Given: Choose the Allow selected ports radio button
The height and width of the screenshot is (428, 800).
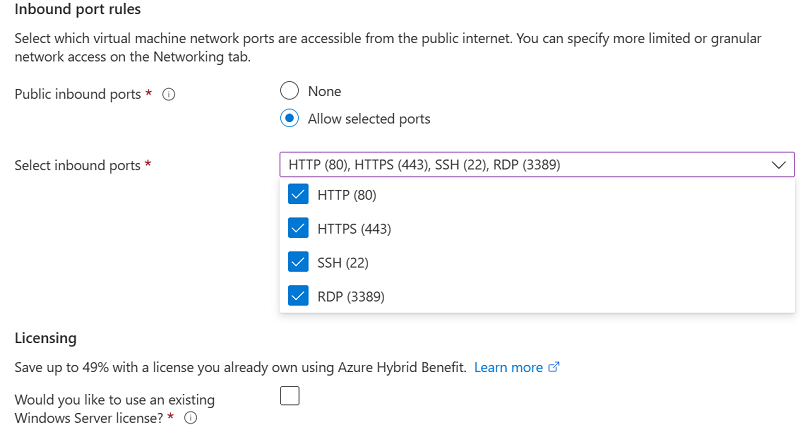Looking at the screenshot, I should [289, 118].
